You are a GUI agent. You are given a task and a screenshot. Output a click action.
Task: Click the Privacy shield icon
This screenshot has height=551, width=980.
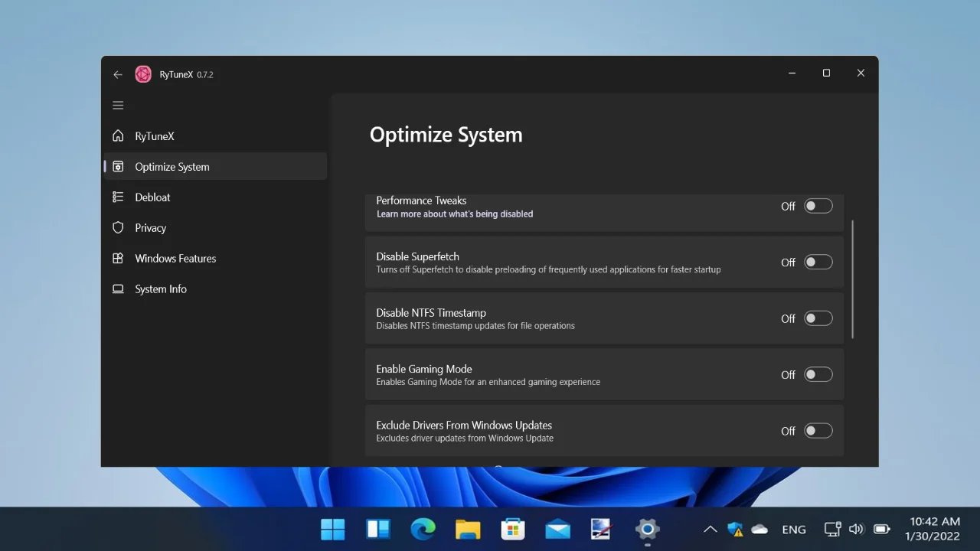(118, 228)
